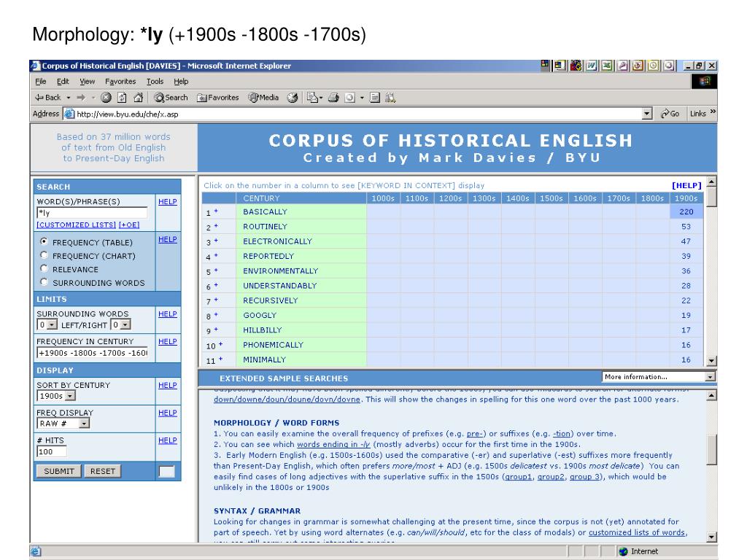Image resolution: width=747 pixels, height=560 pixels.
Task: Open the Edit menu
Action: 63,82
